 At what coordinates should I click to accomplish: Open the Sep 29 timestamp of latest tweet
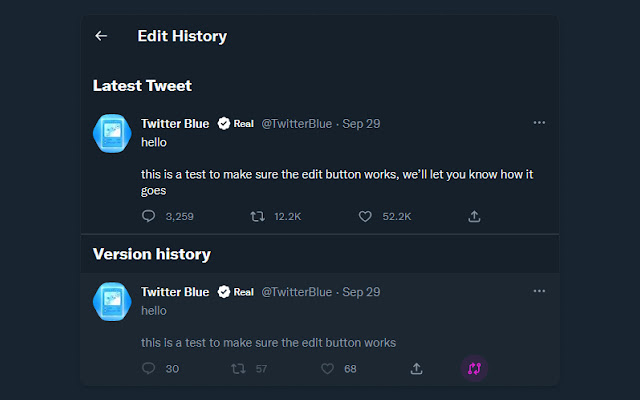(361, 124)
